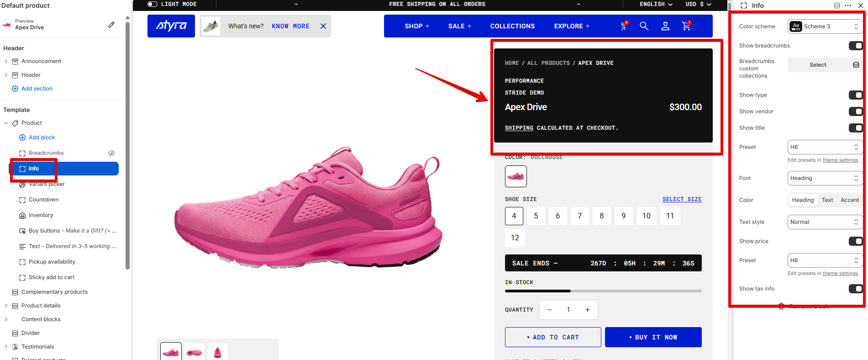
Task: Open the three-dots more menu in Info panel
Action: click(x=848, y=5)
